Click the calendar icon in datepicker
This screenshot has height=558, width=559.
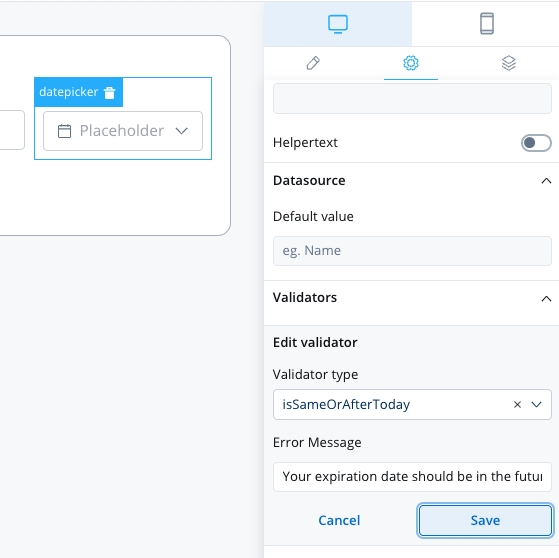click(x=65, y=131)
